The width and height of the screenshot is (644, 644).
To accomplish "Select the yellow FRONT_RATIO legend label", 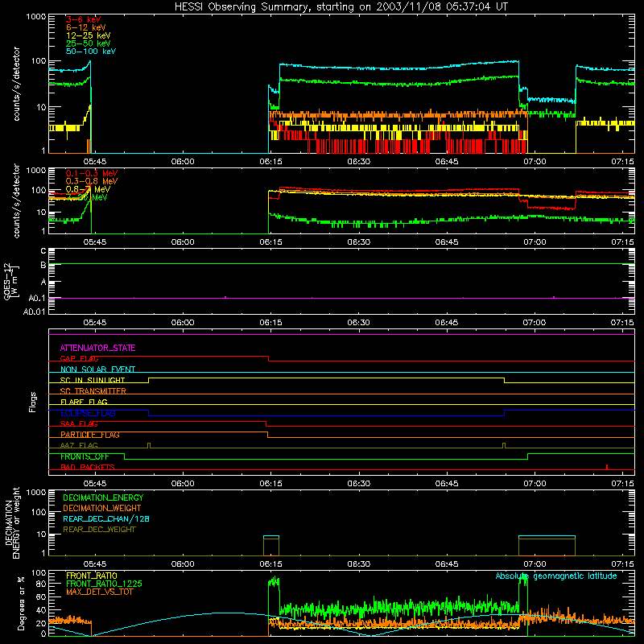I will [x=92, y=576].
